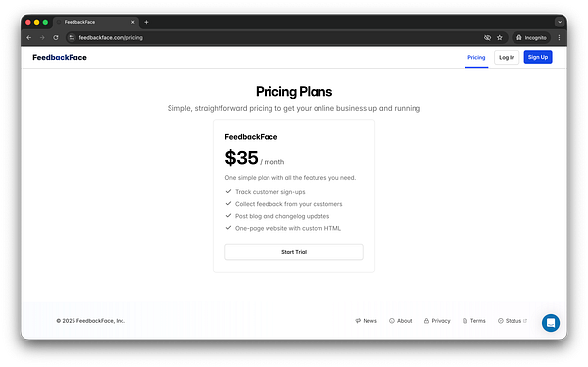The image size is (588, 367).
Task: Reload the page with refresh icon
Action: point(56,38)
